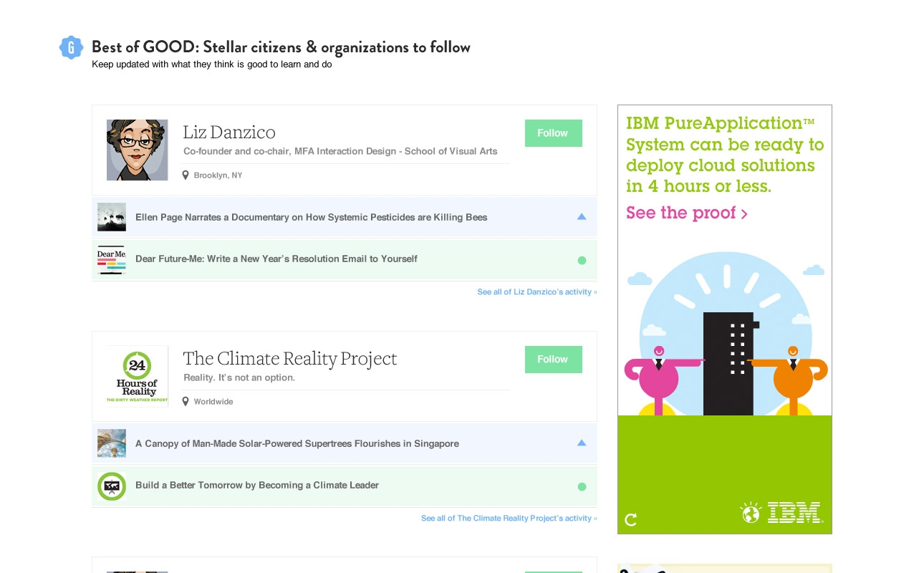Image resolution: width=924 pixels, height=573 pixels.
Task: Click the bees documentary thumbnail
Action: pyautogui.click(x=112, y=217)
